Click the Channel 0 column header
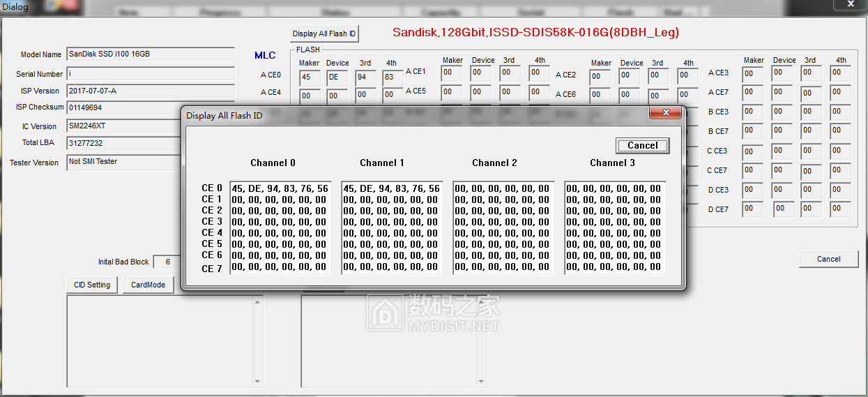The image size is (868, 397). (273, 163)
